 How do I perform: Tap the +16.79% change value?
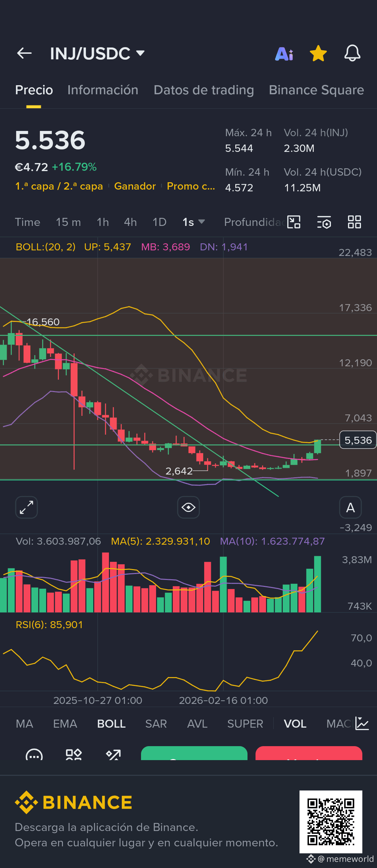pos(74,167)
